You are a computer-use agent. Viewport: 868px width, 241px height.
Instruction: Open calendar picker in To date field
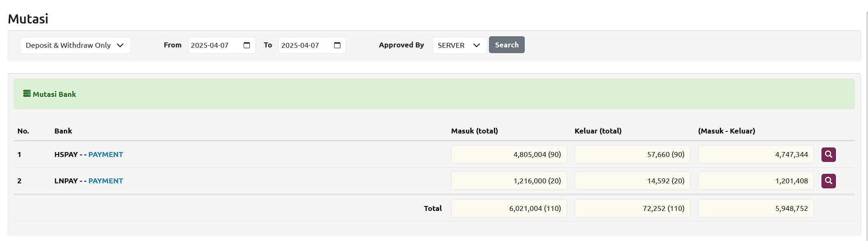[x=337, y=45]
